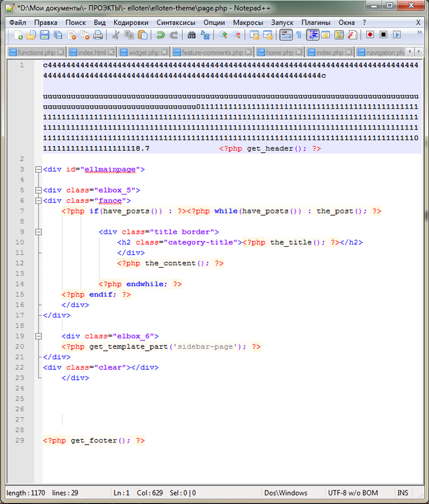Image resolution: width=429 pixels, height=504 pixels.
Task: Click the New file toolbar icon
Action: pyautogui.click(x=18, y=35)
